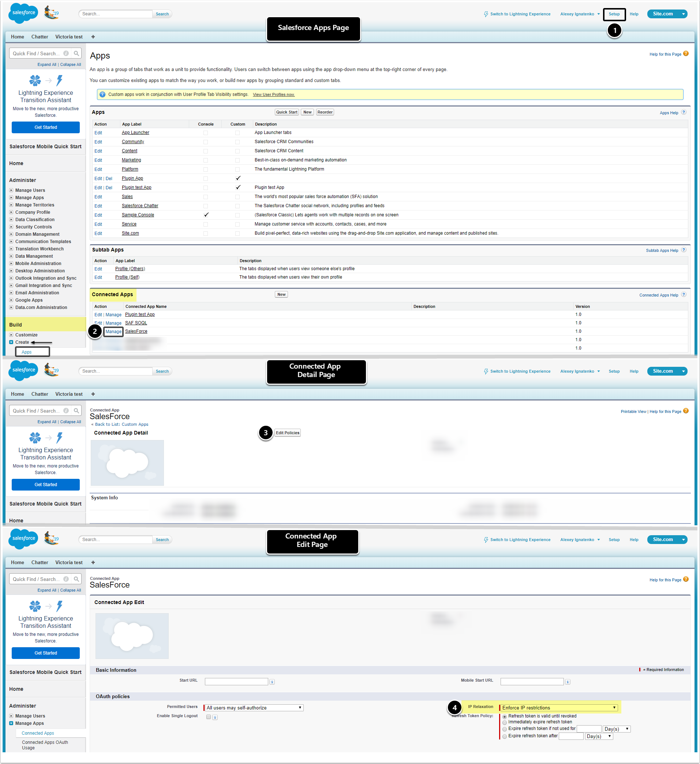Open the Permitted Users dropdown
This screenshot has width=700, height=764.
pos(254,708)
